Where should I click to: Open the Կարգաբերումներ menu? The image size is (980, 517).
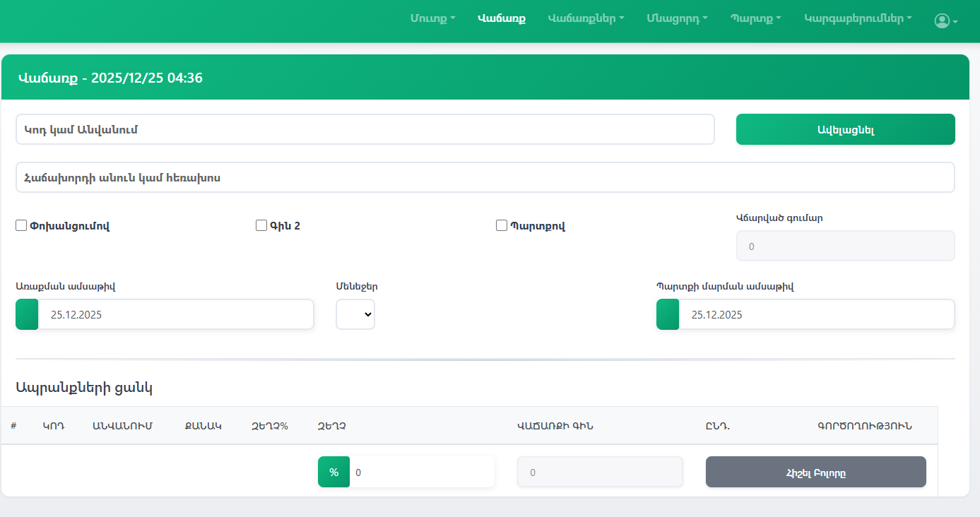coord(858,19)
